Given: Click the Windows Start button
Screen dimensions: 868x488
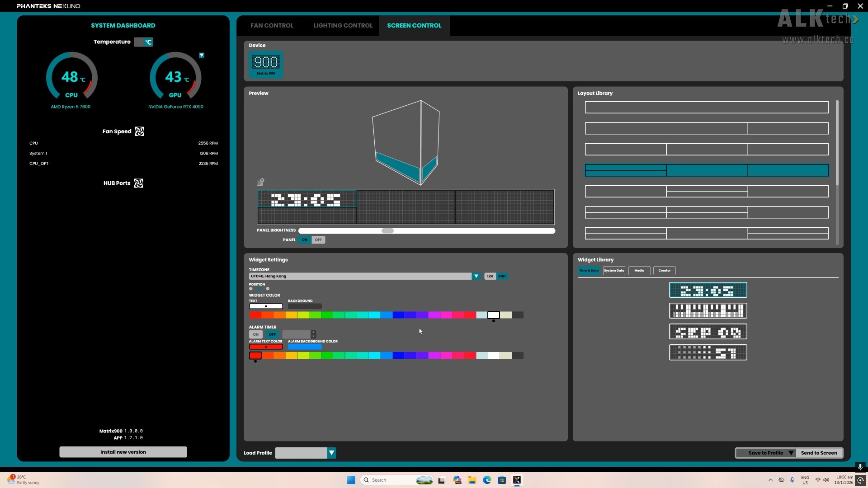Looking at the screenshot, I should click(x=351, y=480).
